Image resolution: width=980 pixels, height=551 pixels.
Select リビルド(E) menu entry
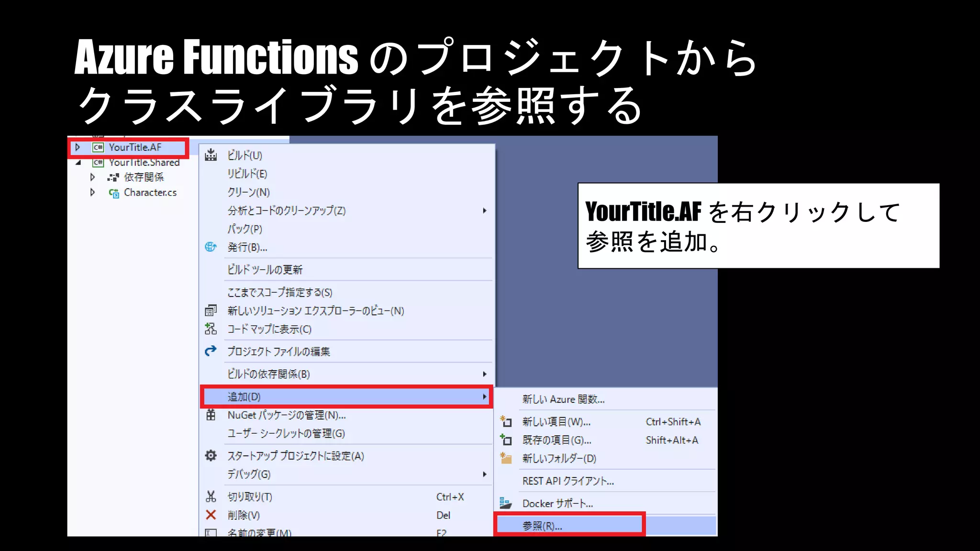[x=346, y=174]
